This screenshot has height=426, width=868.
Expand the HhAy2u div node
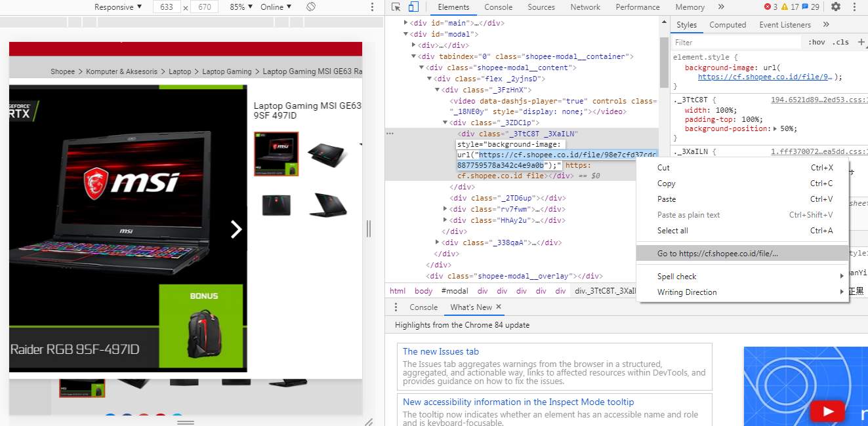point(445,220)
